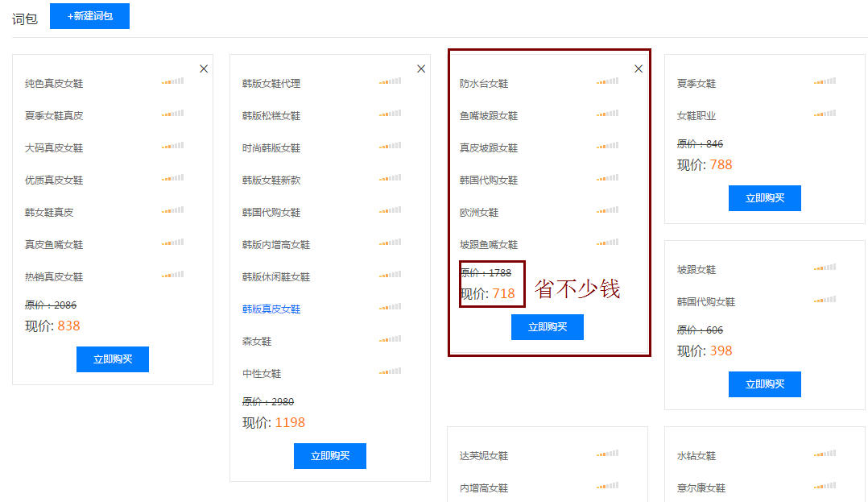Close the pack containing 纯色真皮女鞋

pyautogui.click(x=204, y=69)
